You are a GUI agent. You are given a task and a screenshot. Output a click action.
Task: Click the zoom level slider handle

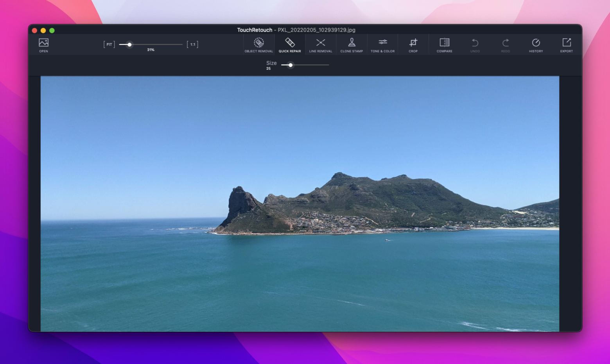pos(130,45)
